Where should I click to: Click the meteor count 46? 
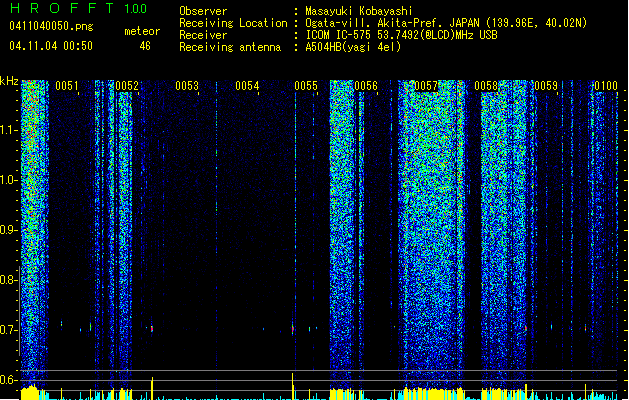pos(145,46)
